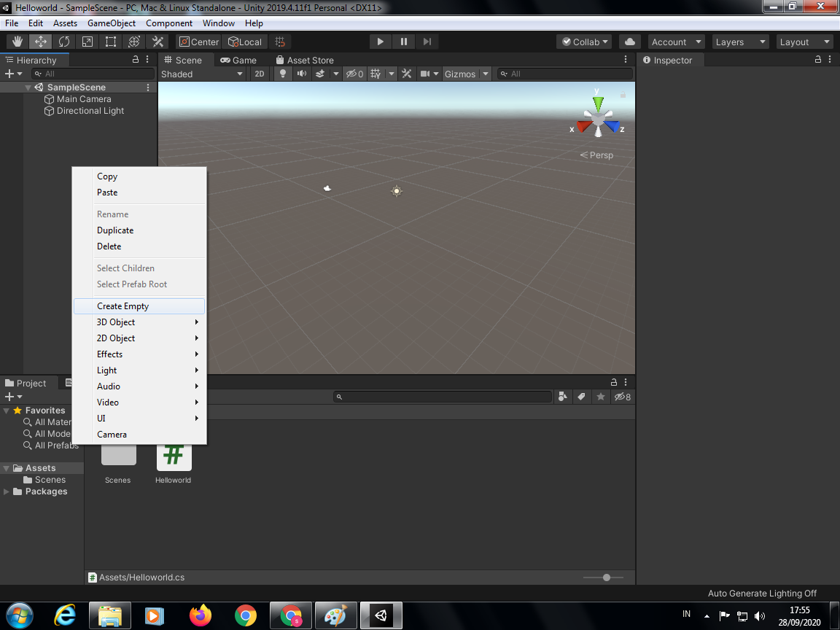This screenshot has height=630, width=840.
Task: Toggle the Local handle rotation button
Action: [x=245, y=42]
